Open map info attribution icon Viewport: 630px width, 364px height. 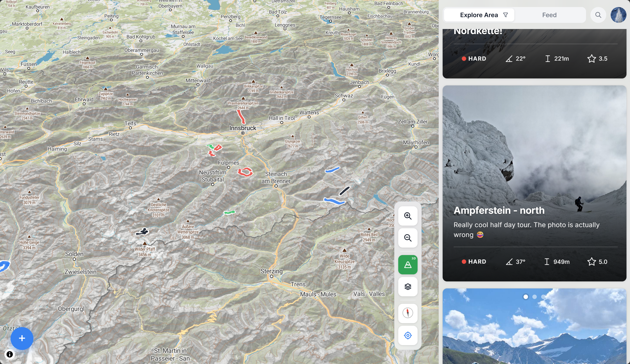click(9, 354)
